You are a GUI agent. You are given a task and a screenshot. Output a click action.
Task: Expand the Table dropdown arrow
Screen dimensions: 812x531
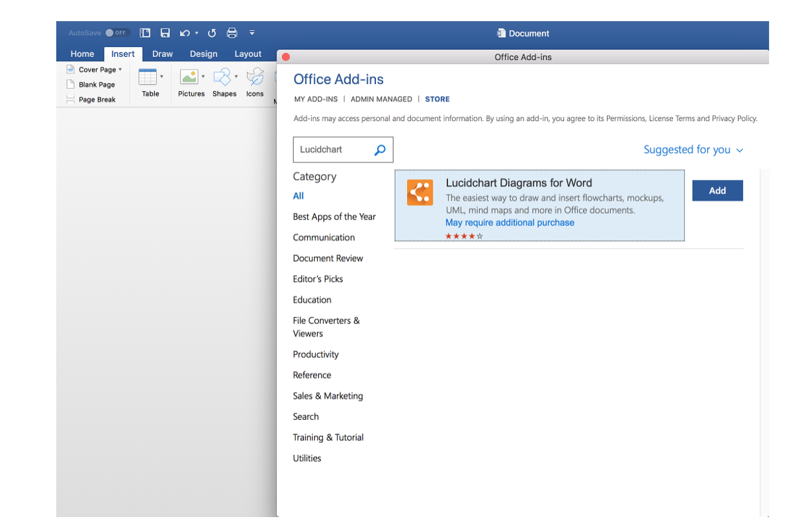[161, 77]
